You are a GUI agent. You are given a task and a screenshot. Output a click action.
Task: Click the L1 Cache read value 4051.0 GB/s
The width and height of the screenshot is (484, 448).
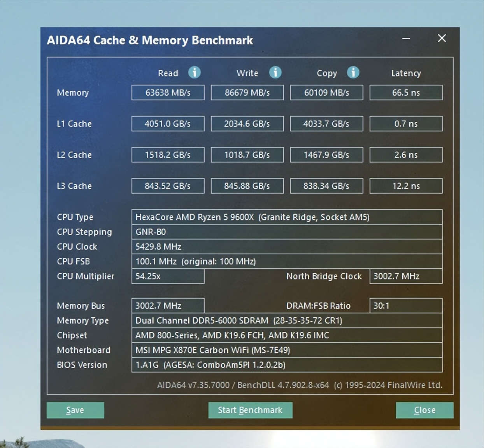pyautogui.click(x=168, y=124)
